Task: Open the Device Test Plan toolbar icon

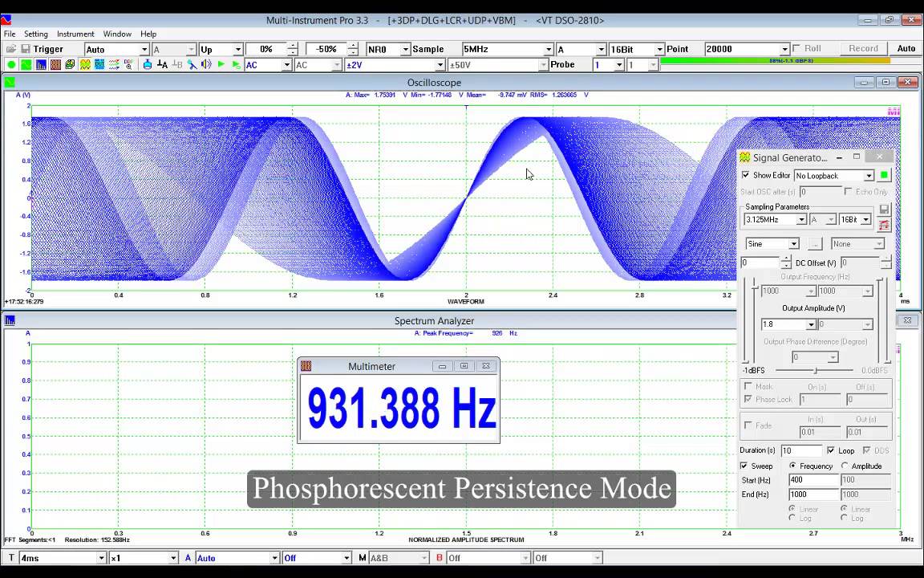Action: point(99,64)
